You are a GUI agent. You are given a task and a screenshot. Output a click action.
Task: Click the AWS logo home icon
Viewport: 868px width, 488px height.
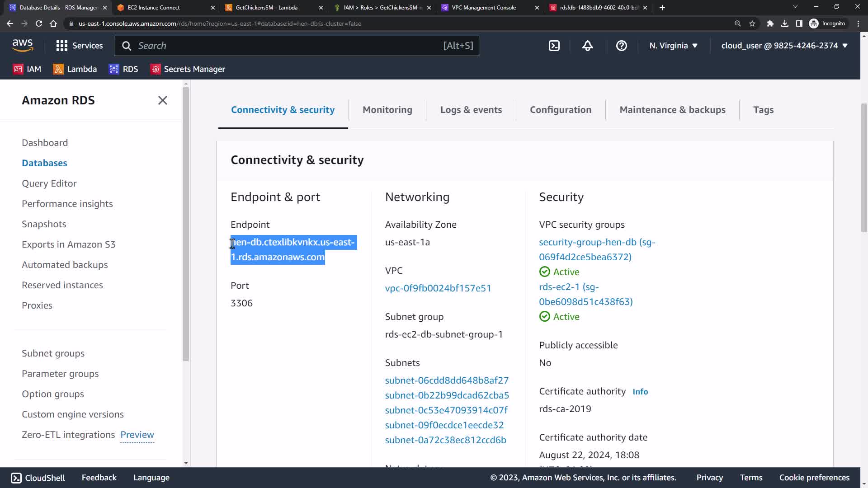pyautogui.click(x=23, y=45)
